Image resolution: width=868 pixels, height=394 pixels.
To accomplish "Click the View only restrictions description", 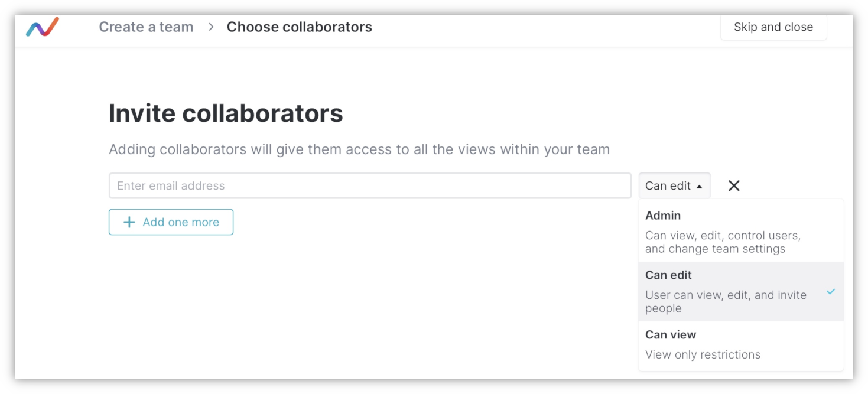I will point(703,354).
